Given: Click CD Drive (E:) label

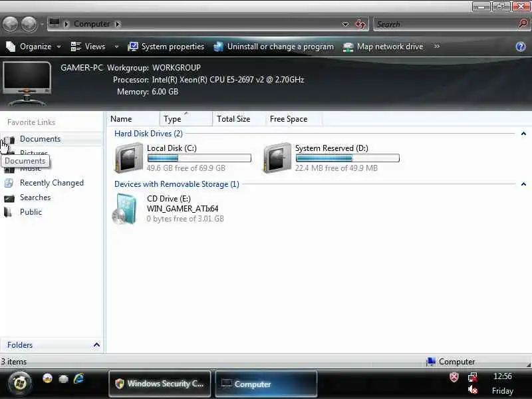Looking at the screenshot, I should 169,199.
